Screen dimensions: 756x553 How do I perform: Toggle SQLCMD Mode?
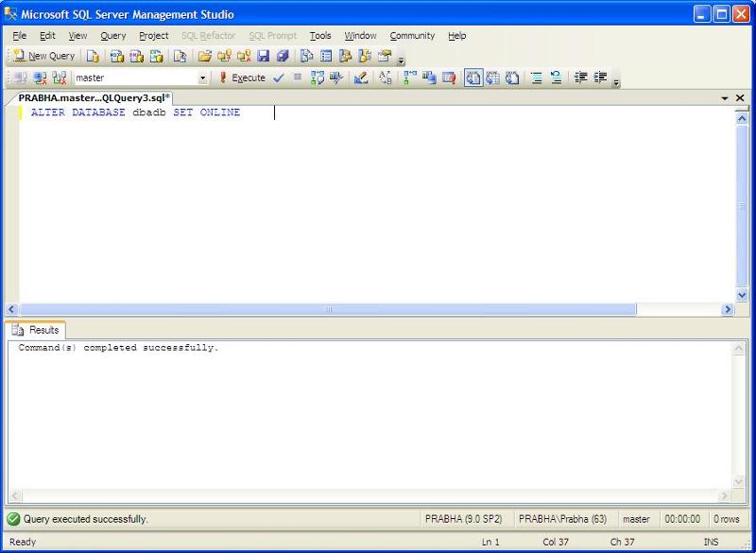tap(449, 78)
